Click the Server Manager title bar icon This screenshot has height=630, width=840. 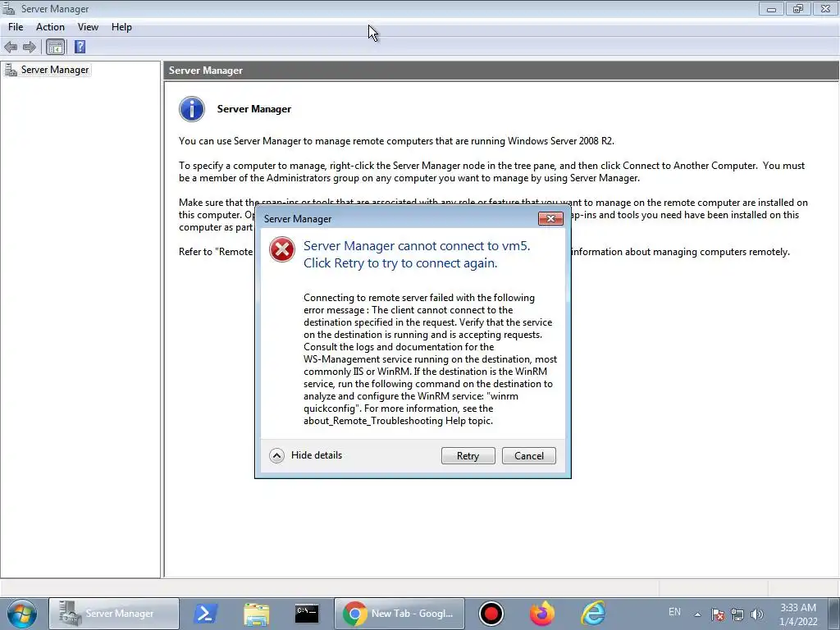pos(9,8)
